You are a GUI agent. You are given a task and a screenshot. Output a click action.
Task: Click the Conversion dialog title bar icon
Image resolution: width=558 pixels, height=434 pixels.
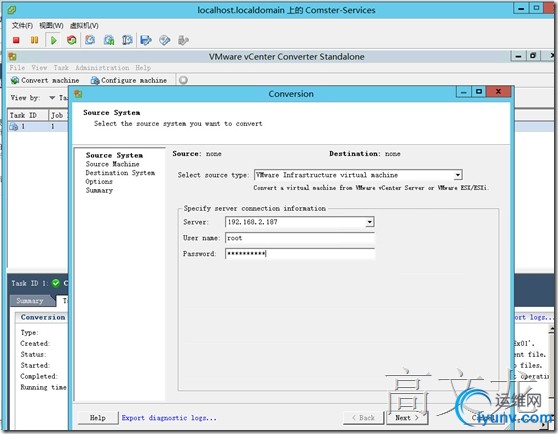[x=78, y=94]
